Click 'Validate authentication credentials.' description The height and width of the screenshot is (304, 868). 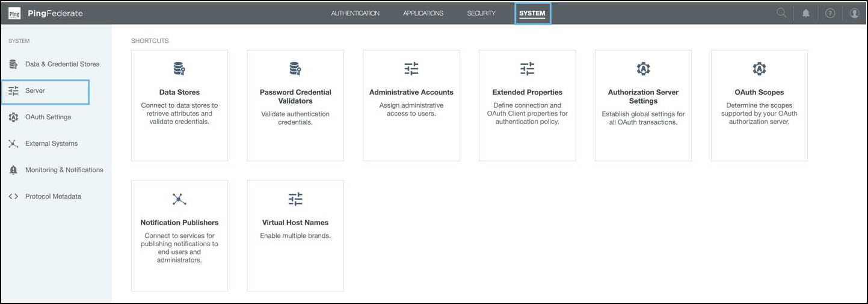click(x=295, y=118)
